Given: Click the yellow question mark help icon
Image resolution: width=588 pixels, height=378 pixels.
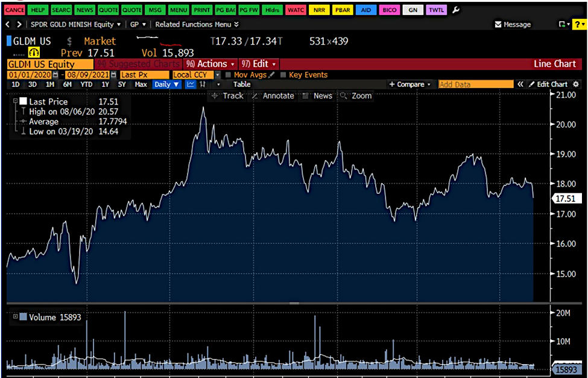Looking at the screenshot, I should pos(578,24).
